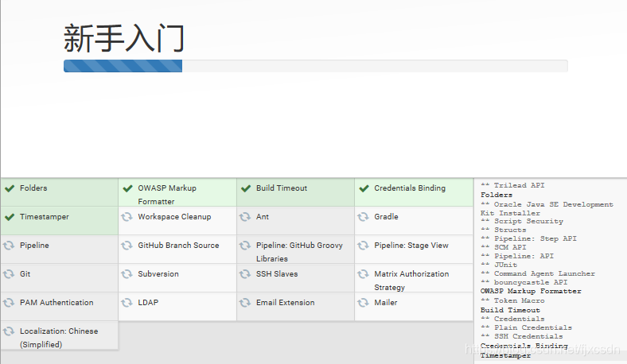Viewport: 627px width, 364px height.
Task: Click the JUnit log entry
Action: coord(499,265)
